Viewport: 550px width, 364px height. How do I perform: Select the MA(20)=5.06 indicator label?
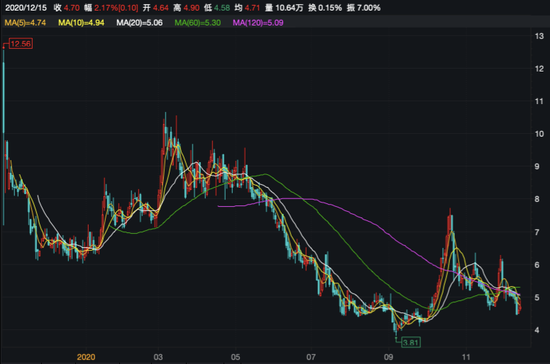click(x=140, y=23)
